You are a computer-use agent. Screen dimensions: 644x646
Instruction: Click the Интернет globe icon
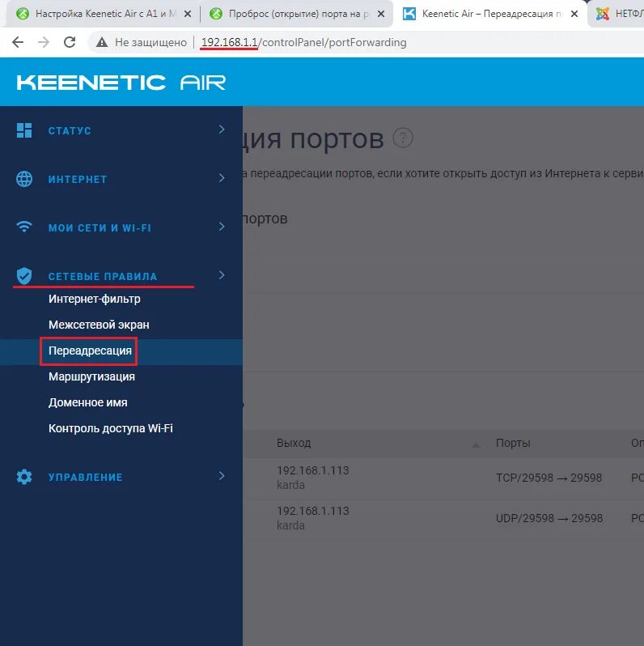tap(24, 179)
